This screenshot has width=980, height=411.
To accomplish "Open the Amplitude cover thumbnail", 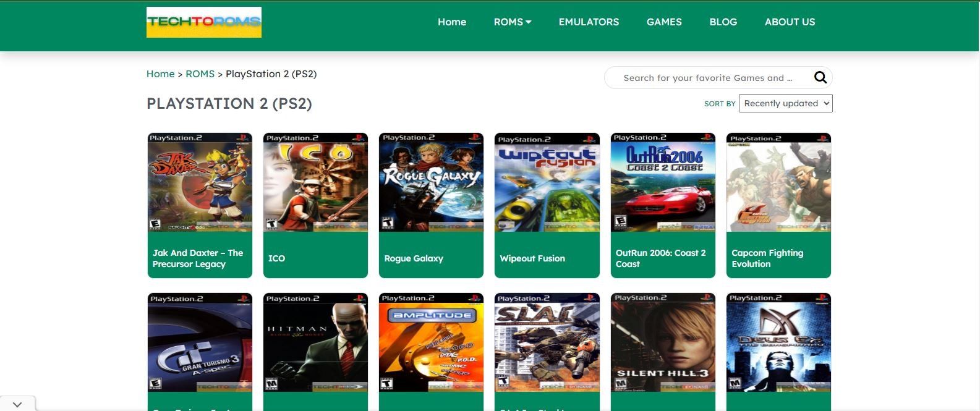I will click(x=431, y=342).
